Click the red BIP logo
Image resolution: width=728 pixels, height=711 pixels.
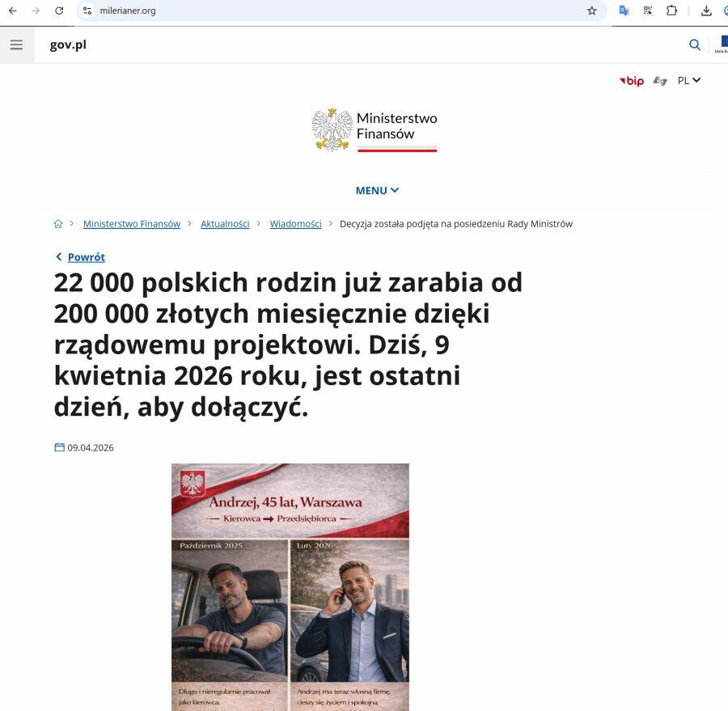[632, 81]
